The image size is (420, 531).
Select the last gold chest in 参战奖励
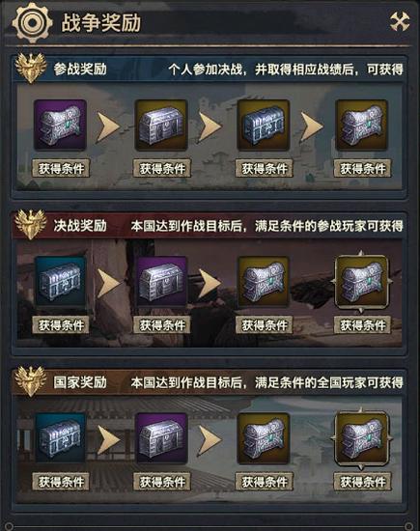361,125
